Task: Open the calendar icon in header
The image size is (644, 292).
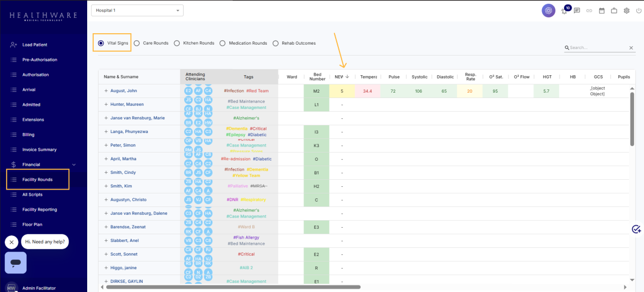Action: 602,10
